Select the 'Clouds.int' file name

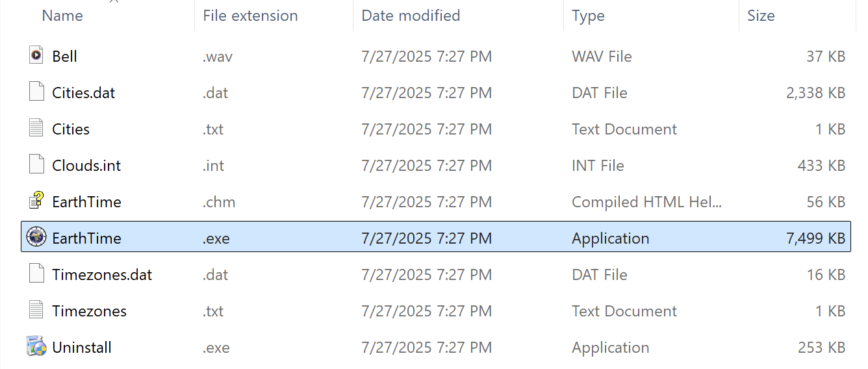[86, 166]
